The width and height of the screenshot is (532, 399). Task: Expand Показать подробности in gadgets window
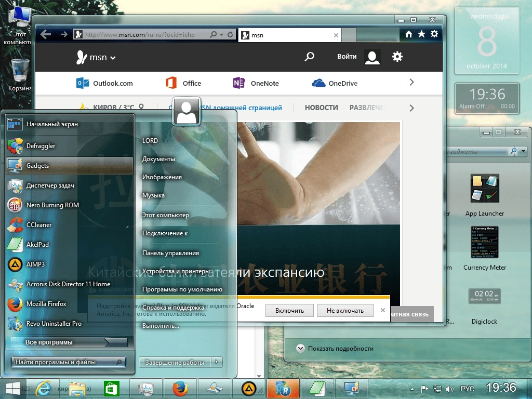pyautogui.click(x=335, y=349)
